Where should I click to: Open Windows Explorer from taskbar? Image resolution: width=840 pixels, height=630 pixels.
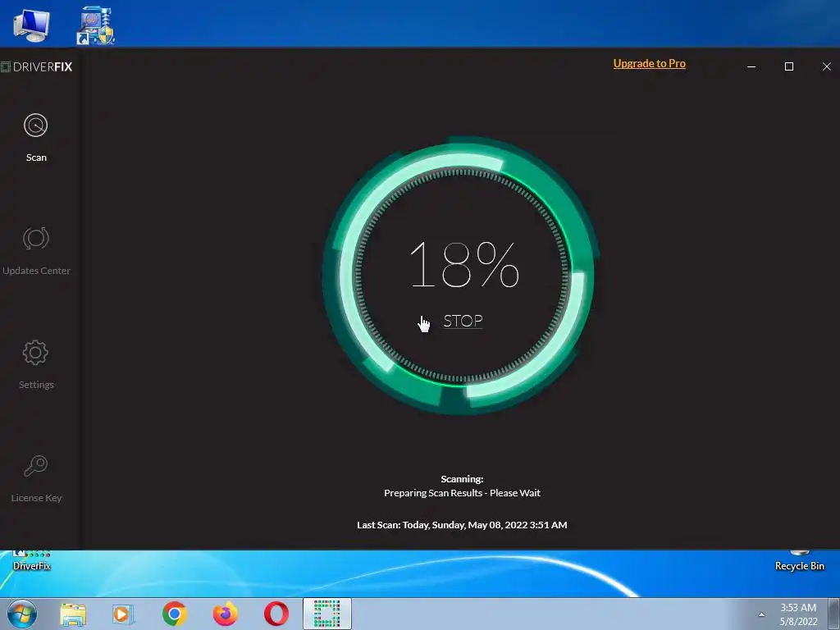(x=73, y=614)
